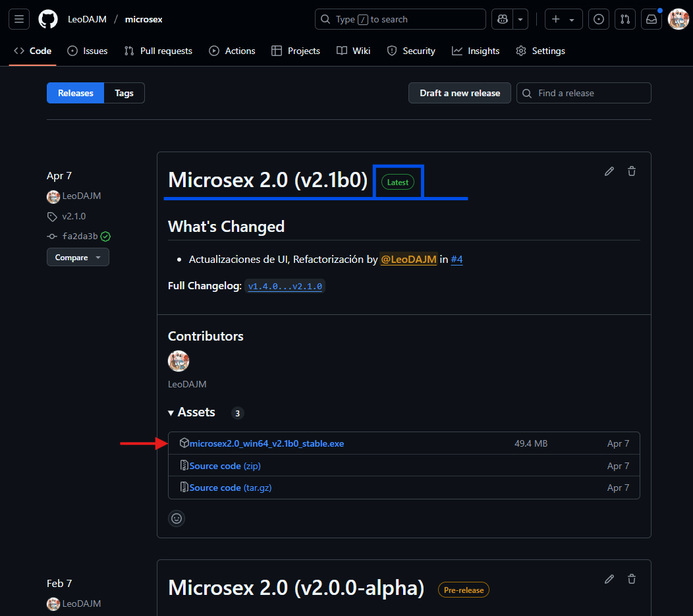The width and height of the screenshot is (693, 616).
Task: Download Source code (zip)
Action: click(225, 466)
